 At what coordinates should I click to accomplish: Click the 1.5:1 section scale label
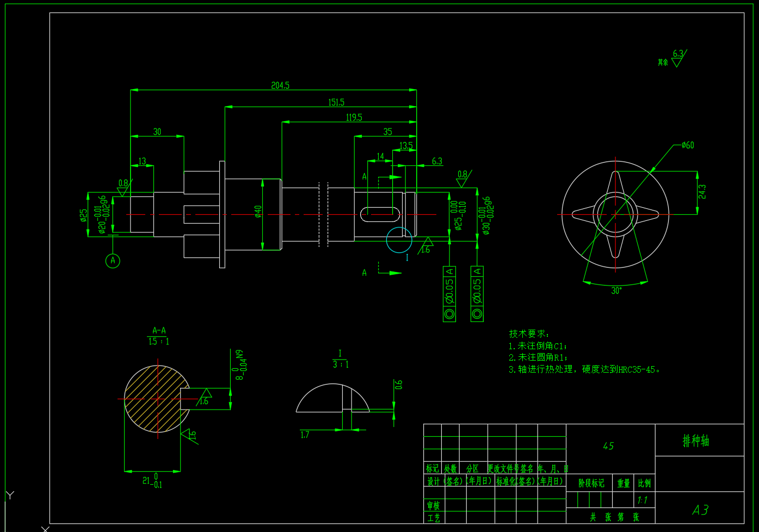tap(158, 342)
